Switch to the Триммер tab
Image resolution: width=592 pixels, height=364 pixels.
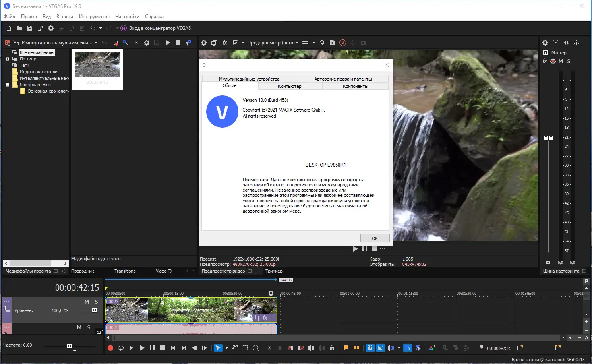pos(274,271)
